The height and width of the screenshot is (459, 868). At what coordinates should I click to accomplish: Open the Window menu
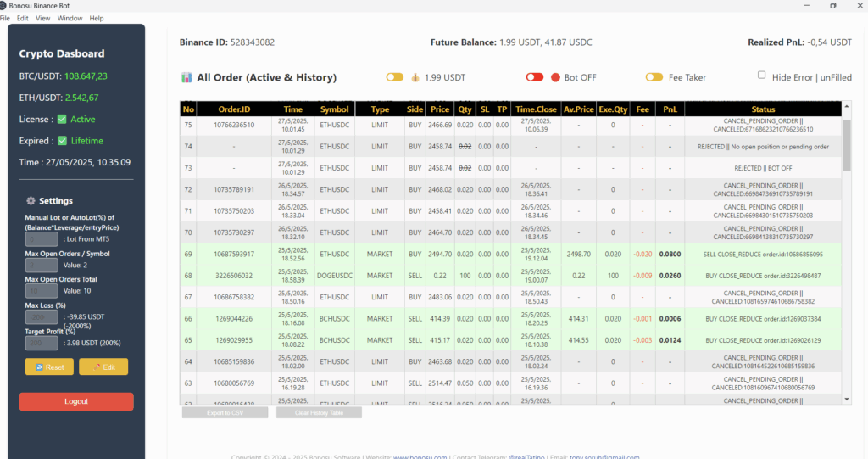[70, 19]
